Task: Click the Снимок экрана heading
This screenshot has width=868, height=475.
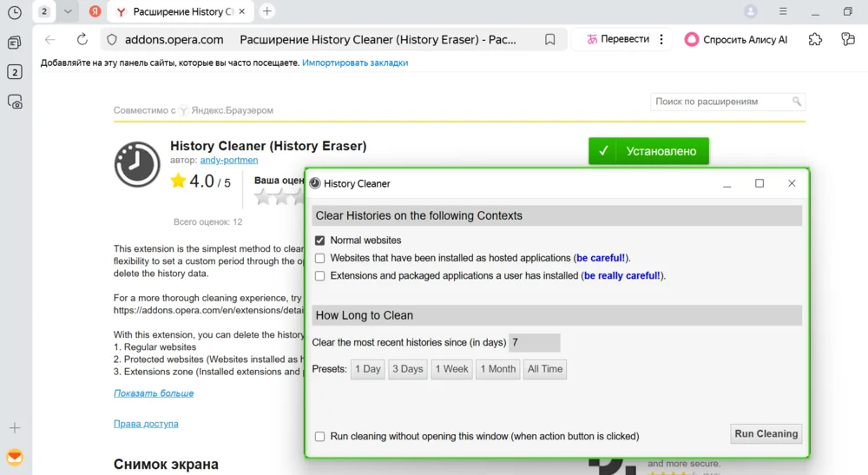Action: click(x=166, y=465)
